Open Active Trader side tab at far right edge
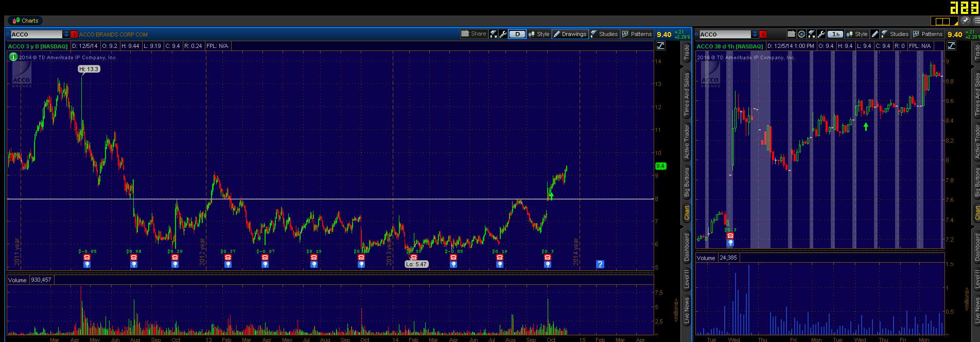Viewport: 980px width, 342px height. pos(977,142)
